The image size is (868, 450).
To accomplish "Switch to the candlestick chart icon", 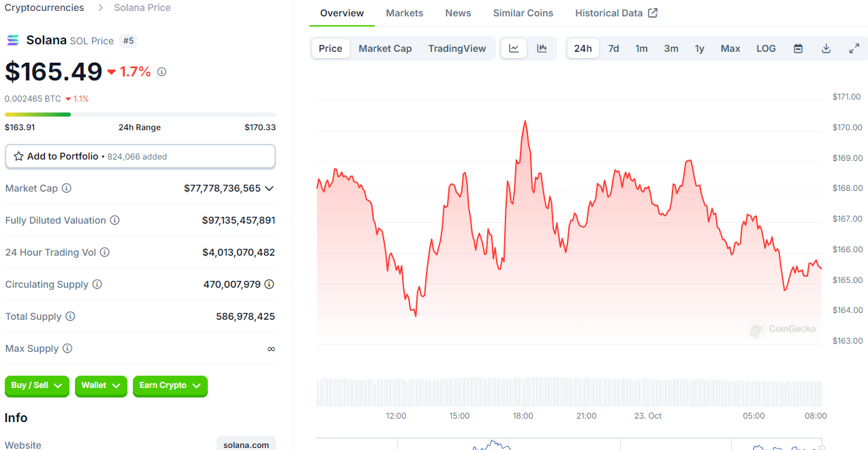I will 542,48.
